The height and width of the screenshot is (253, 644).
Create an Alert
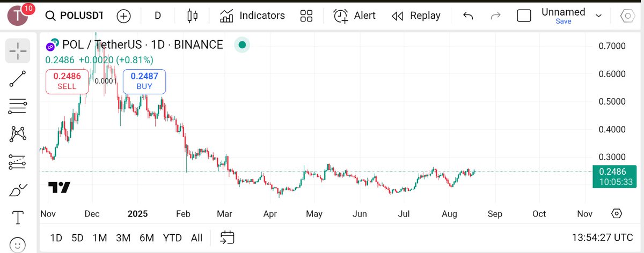click(x=354, y=16)
